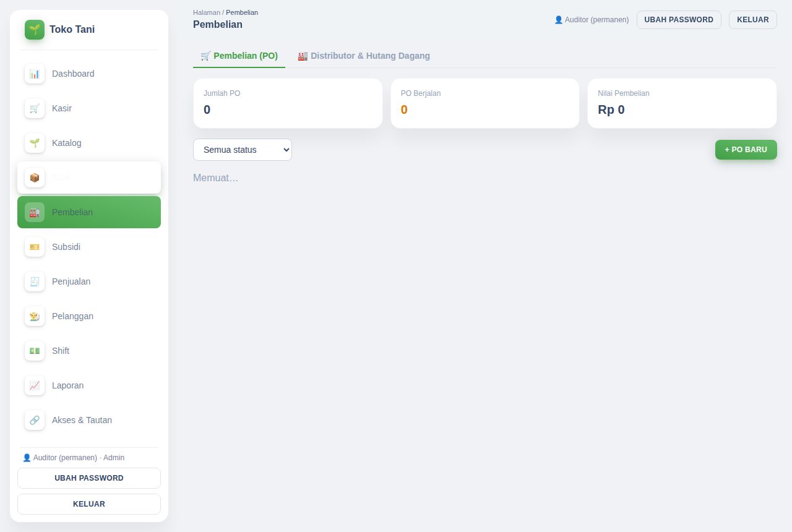
Task: Click the Nilai Pembelian Rp 0 card
Action: click(682, 103)
